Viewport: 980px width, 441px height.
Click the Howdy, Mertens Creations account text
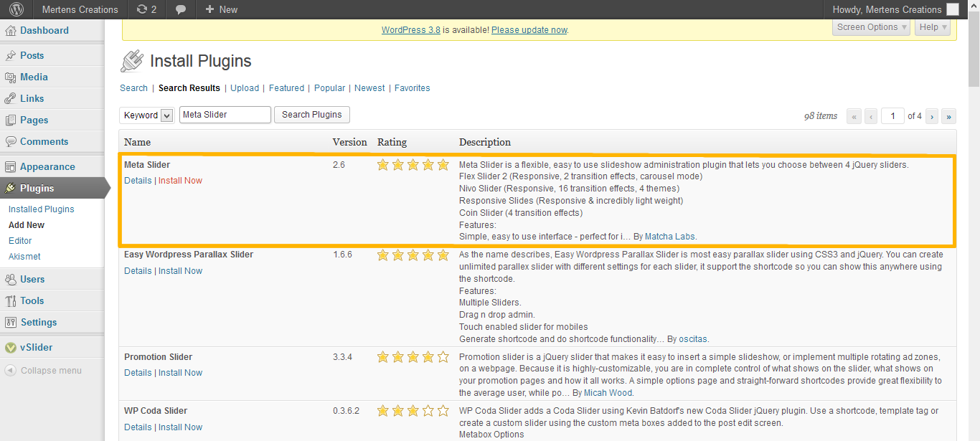pyautogui.click(x=887, y=9)
